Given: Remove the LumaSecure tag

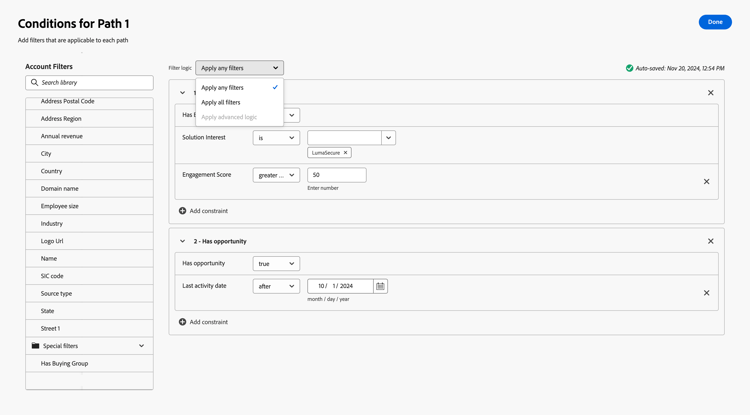Looking at the screenshot, I should pos(346,153).
